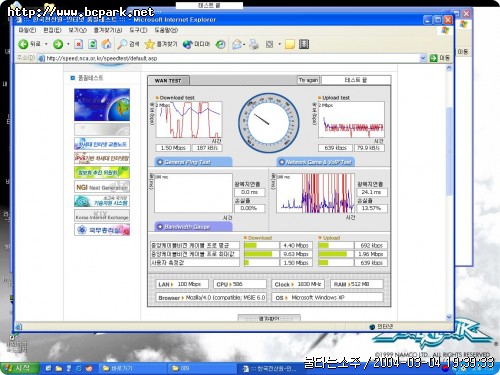This screenshot has width=500, height=375.
Task: Click the Try again button
Action: (308, 80)
